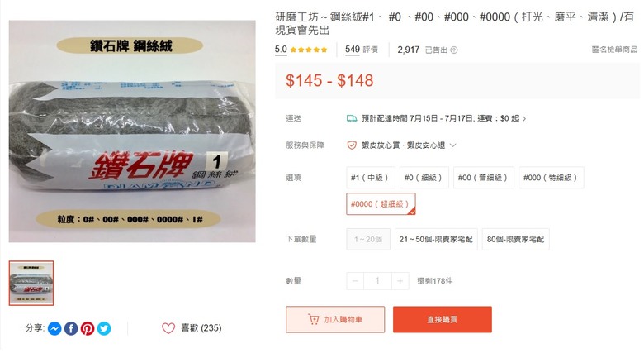Share product via Messenger icon
This screenshot has height=353, width=644.
[x=54, y=328]
